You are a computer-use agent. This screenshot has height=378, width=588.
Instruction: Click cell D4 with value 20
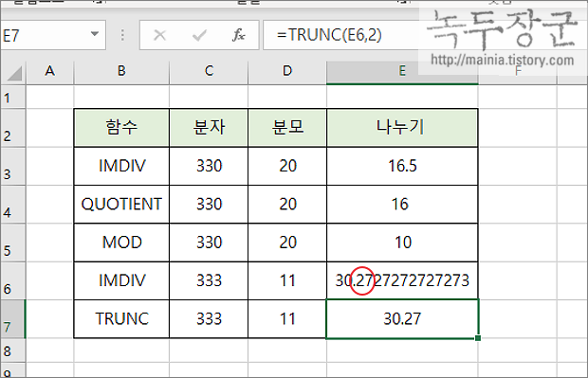click(287, 205)
